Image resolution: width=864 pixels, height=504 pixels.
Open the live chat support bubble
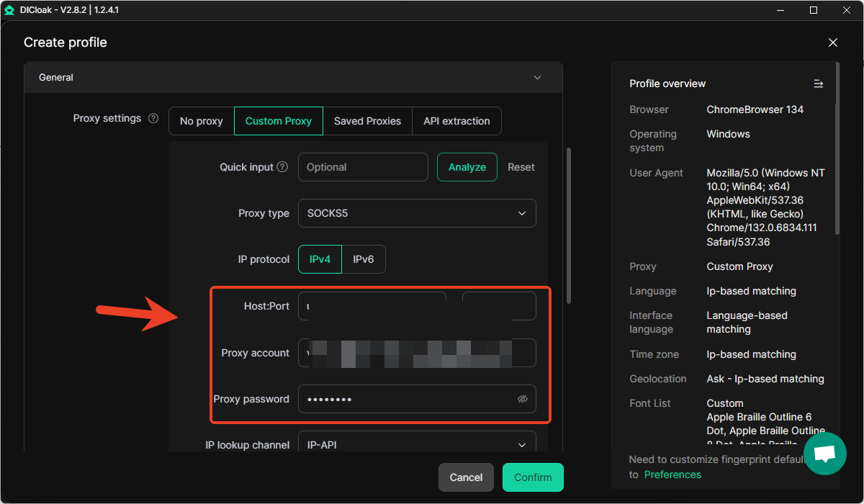[824, 454]
